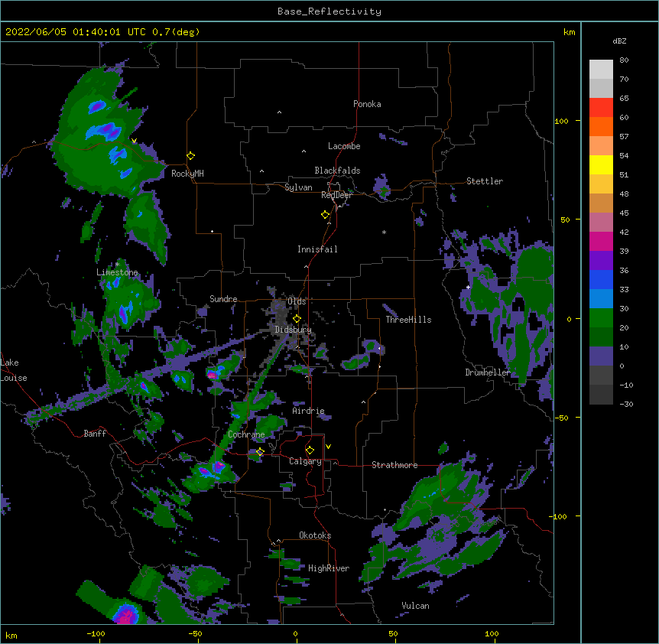Image resolution: width=659 pixels, height=644 pixels.
Task: Click the ThreeHills label
Action: (x=408, y=320)
